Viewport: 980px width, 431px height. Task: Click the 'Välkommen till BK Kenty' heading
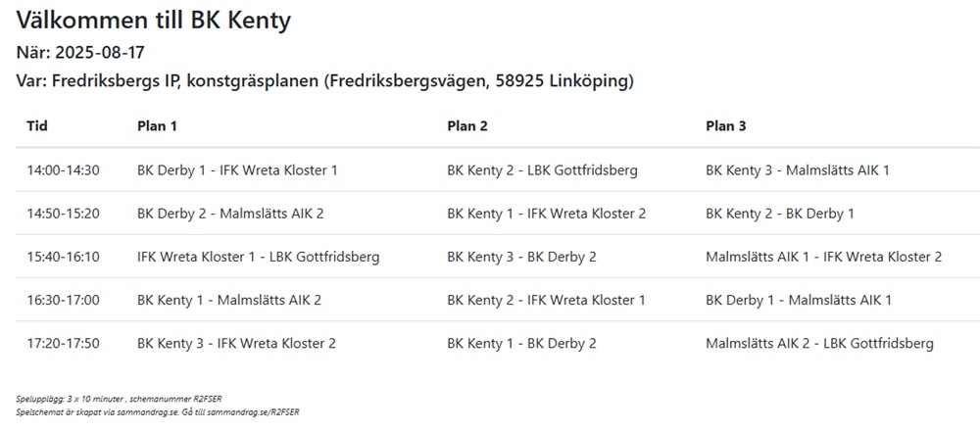pyautogui.click(x=153, y=20)
